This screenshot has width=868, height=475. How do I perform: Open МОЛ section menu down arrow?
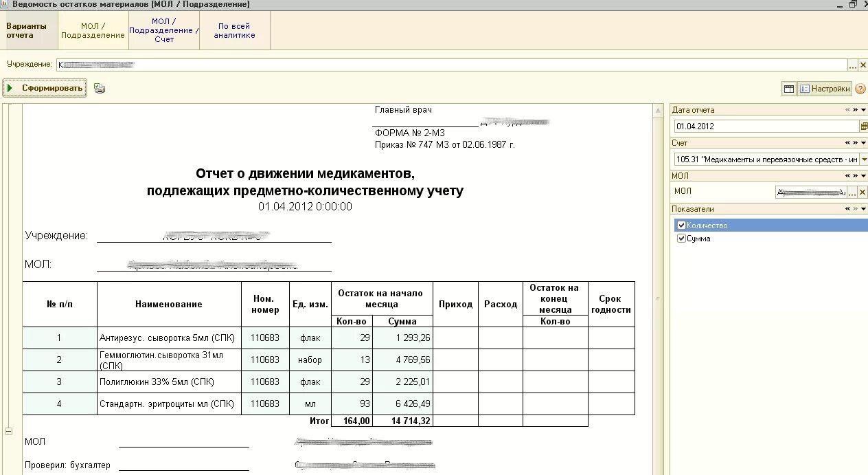(864, 176)
